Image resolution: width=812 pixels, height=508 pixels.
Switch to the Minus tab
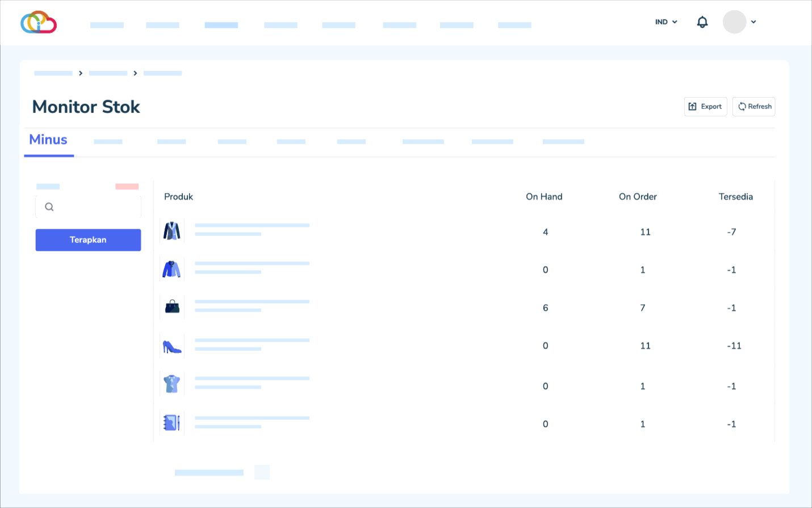pos(48,140)
